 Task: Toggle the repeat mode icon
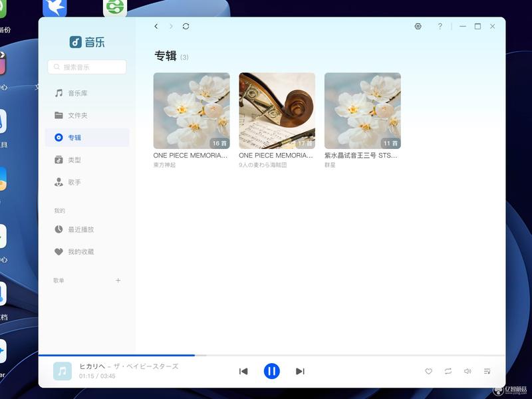coord(448,371)
